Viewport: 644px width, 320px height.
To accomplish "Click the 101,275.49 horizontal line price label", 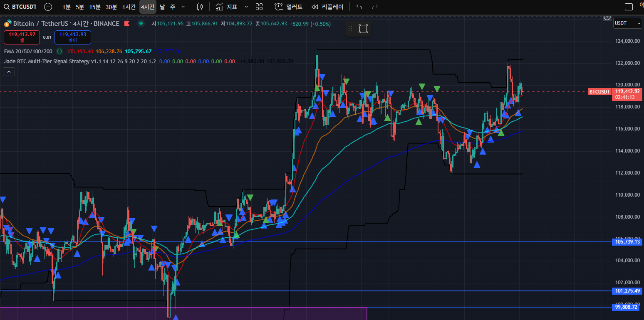I will click(627, 291).
